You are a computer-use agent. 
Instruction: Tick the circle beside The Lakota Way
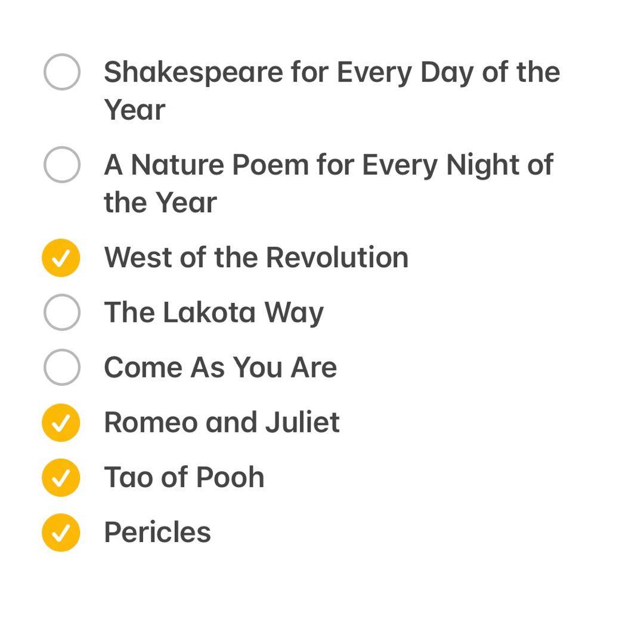[61, 312]
